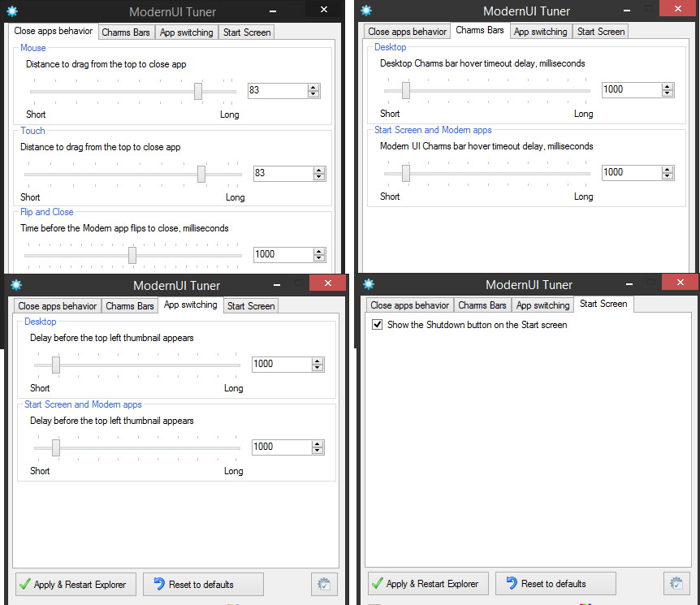Focus the Modern UI Charms bar delay field showing 1000

632,173
